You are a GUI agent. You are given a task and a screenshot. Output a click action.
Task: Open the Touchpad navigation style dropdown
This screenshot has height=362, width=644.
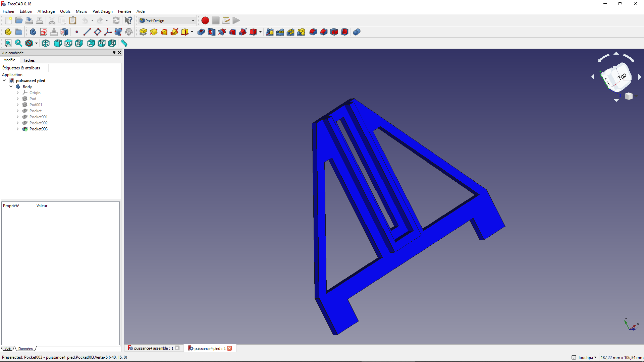pyautogui.click(x=584, y=357)
